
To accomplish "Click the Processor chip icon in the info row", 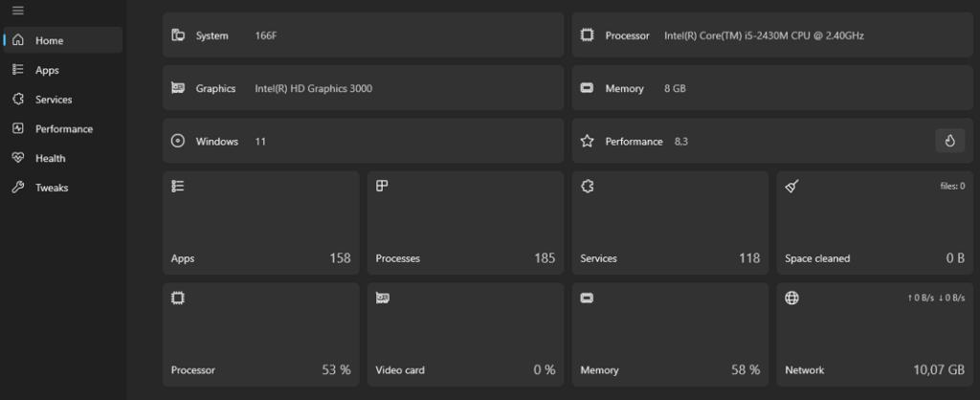I will tap(587, 35).
